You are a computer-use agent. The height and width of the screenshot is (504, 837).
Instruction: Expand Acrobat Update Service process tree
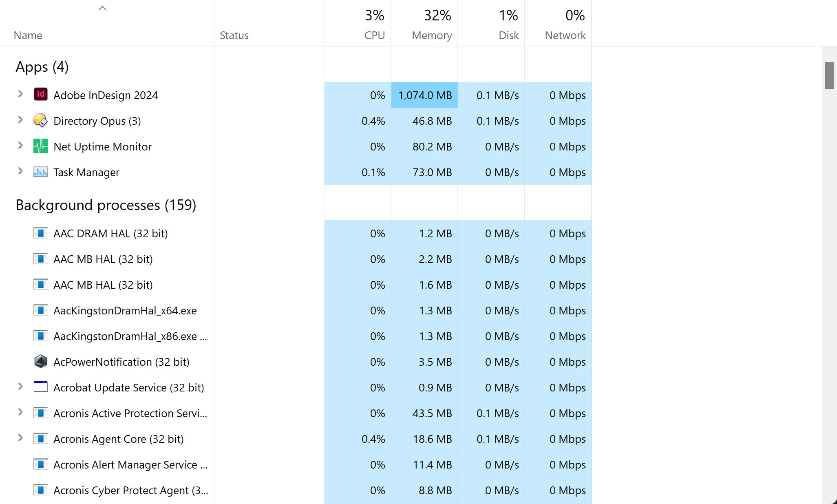coord(20,387)
